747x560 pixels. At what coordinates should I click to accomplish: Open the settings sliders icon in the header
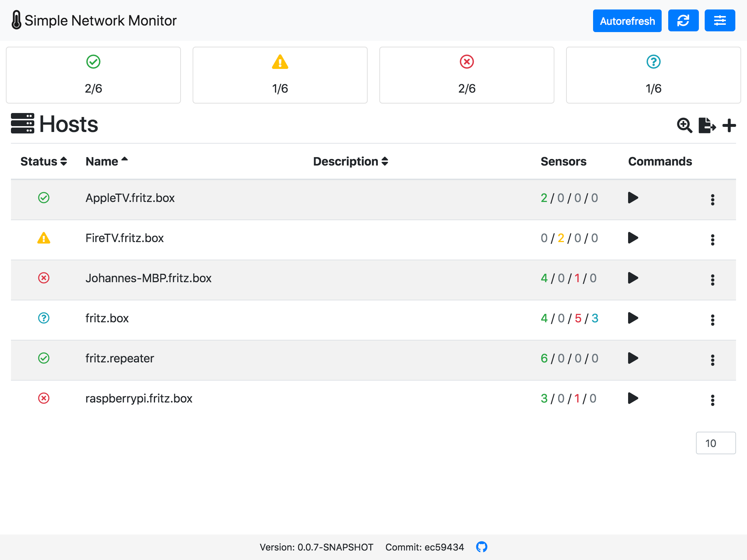[x=719, y=20]
